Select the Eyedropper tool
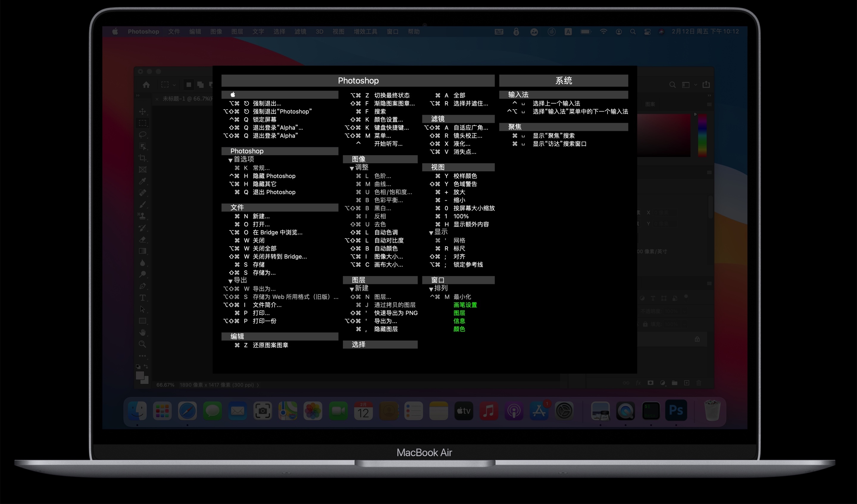Screen dimensions: 857x504 click(x=143, y=181)
